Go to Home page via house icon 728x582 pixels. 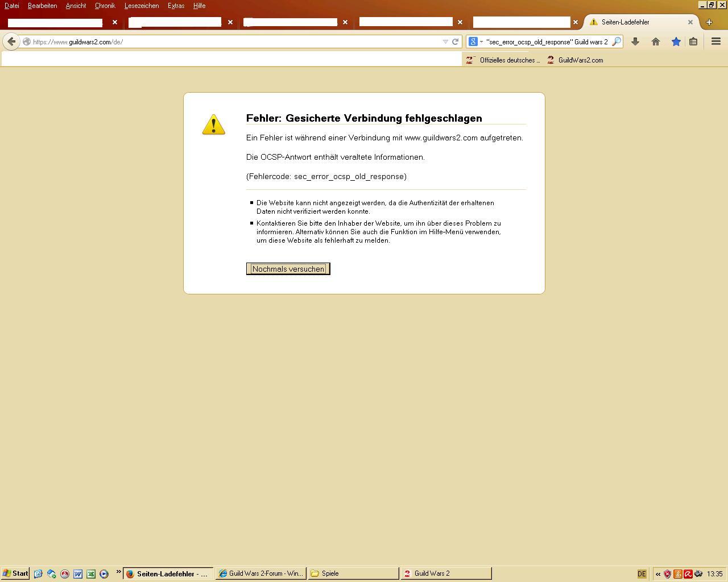click(x=656, y=41)
